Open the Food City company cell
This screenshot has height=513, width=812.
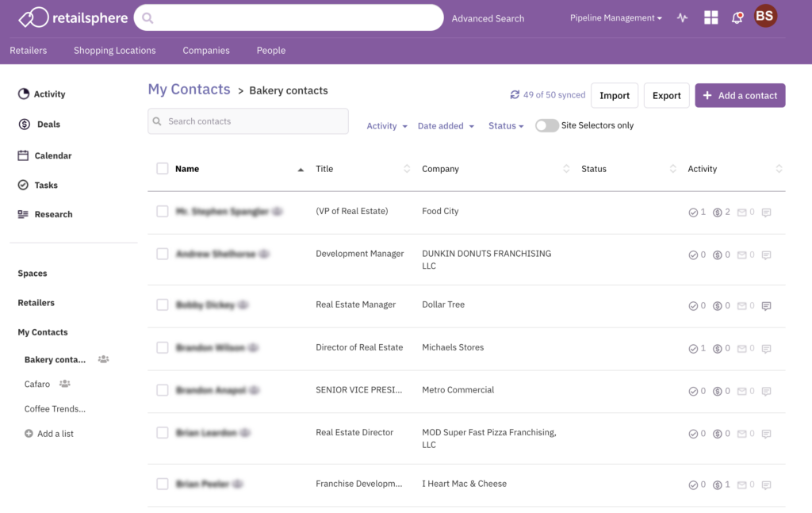[x=440, y=211]
